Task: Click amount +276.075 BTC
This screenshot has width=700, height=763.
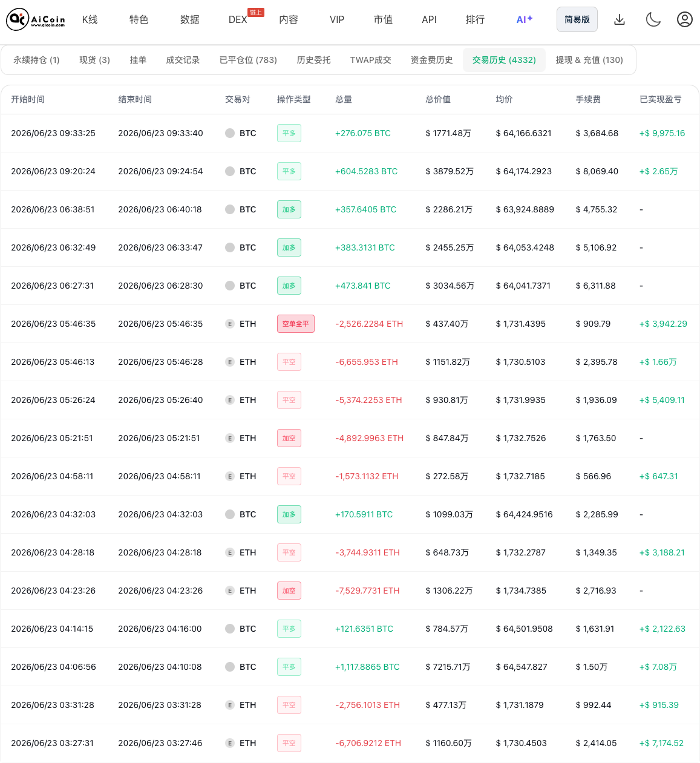Action: 363,133
